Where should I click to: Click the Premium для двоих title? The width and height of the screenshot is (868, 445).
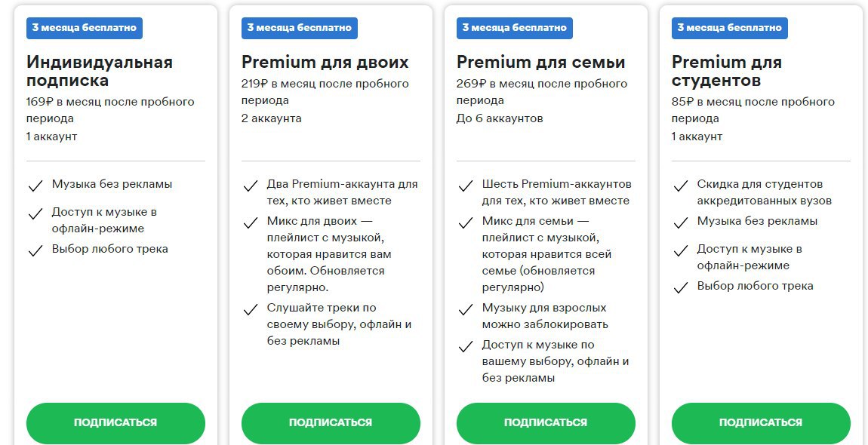[325, 62]
